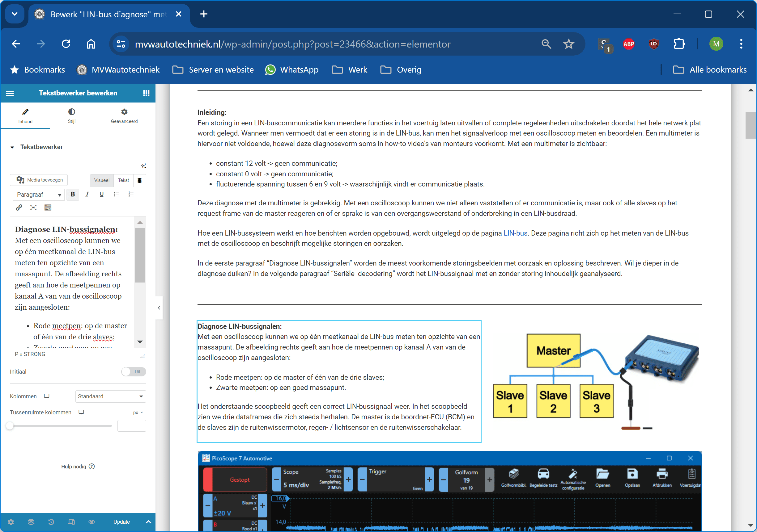Insert a bulleted list in editor
Screen dimensions: 757x532
point(117,194)
